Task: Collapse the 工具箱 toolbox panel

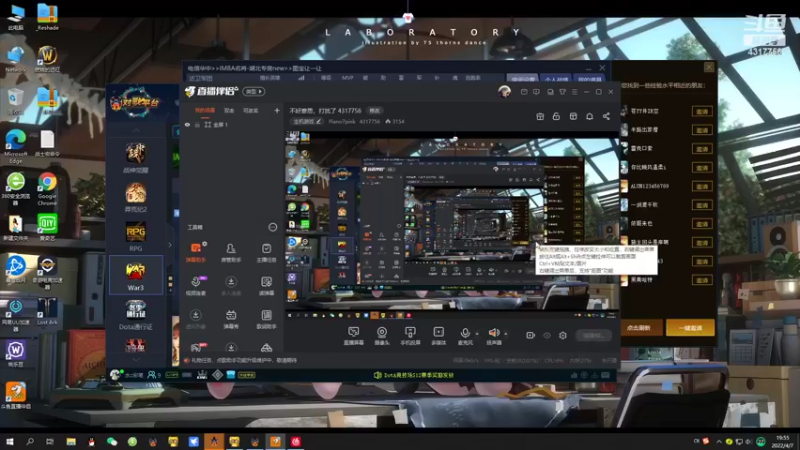Action: [x=272, y=227]
